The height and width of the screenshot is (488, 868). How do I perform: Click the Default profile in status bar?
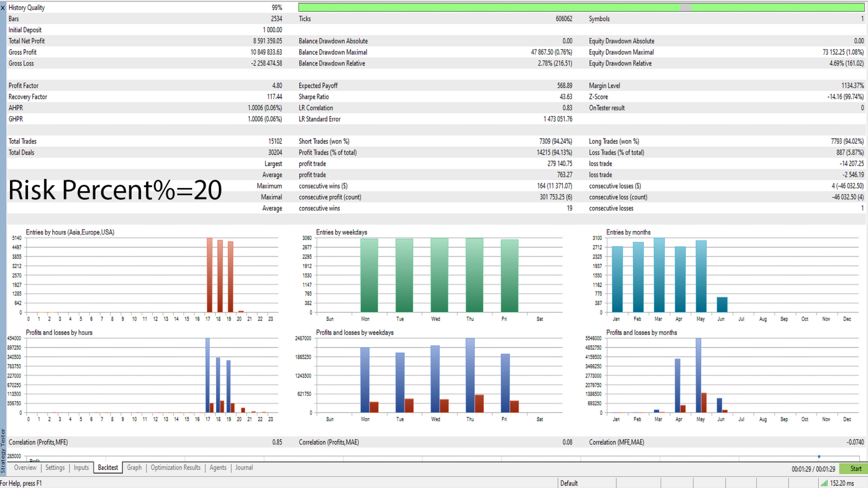click(569, 483)
